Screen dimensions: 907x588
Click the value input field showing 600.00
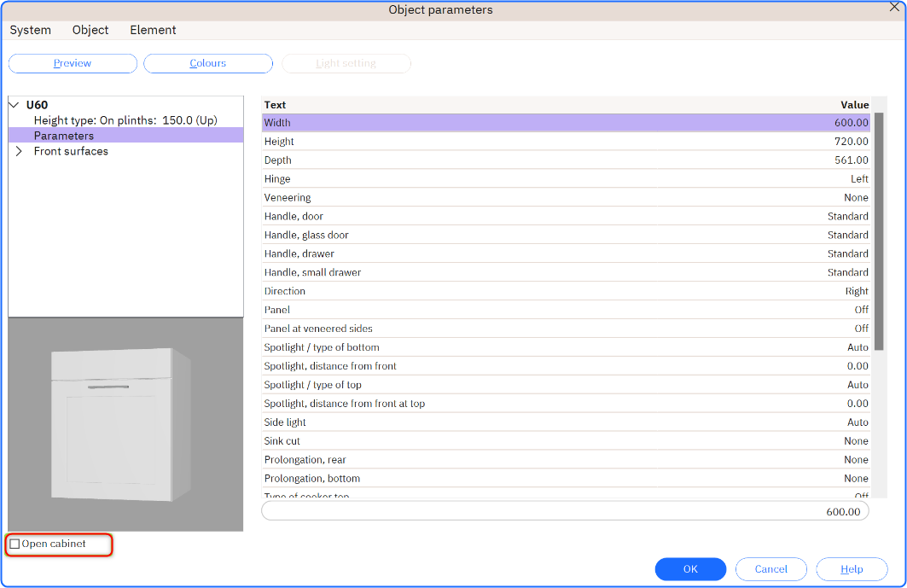pos(565,511)
